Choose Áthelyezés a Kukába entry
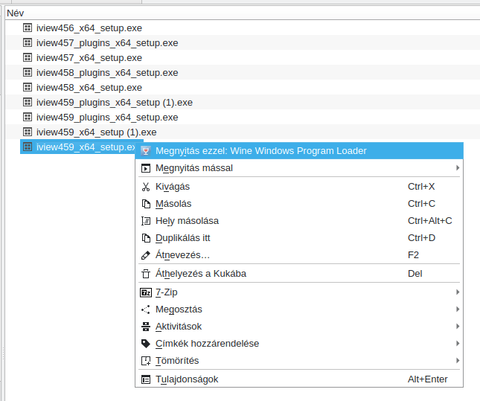 299,274
